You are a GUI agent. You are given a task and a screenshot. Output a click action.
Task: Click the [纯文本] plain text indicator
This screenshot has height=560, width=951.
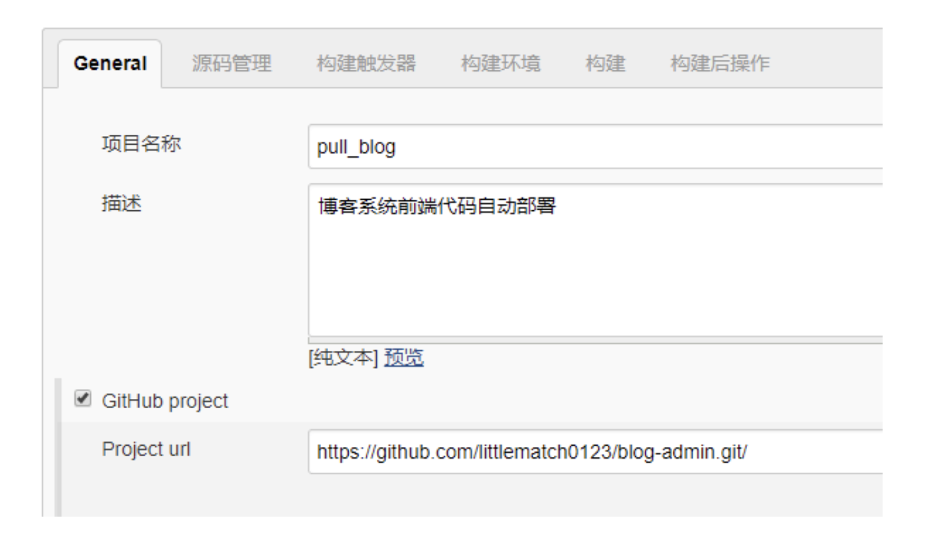pos(343,358)
